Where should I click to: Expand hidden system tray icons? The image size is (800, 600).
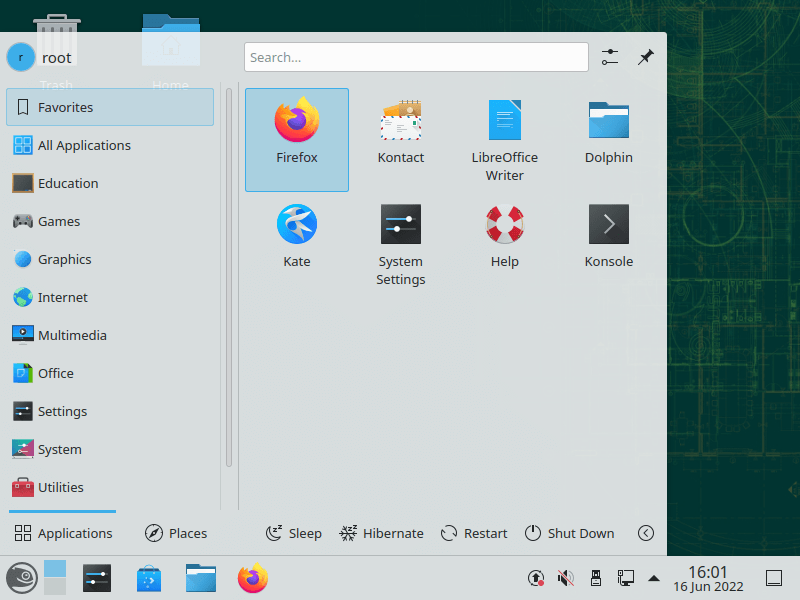654,578
